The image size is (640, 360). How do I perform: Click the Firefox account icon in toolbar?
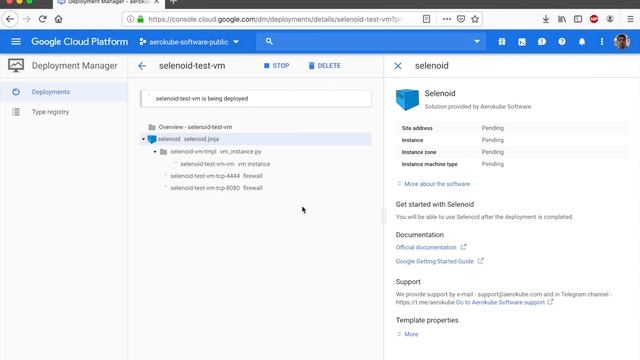(x=610, y=19)
